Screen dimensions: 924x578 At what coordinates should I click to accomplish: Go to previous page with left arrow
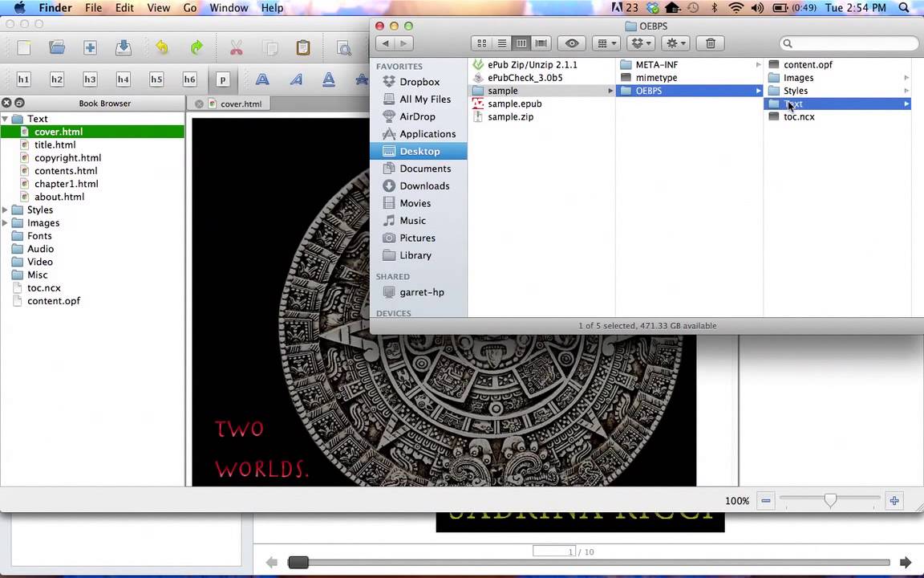[272, 563]
